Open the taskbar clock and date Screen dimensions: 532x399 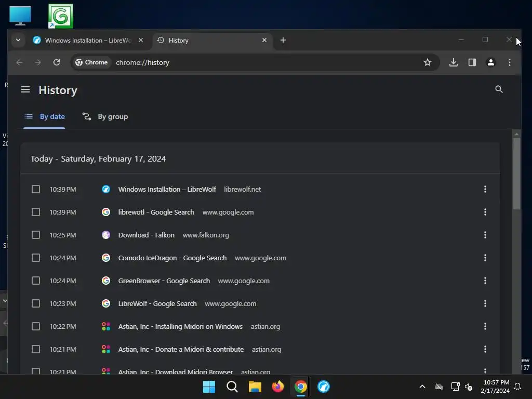[x=495, y=387]
